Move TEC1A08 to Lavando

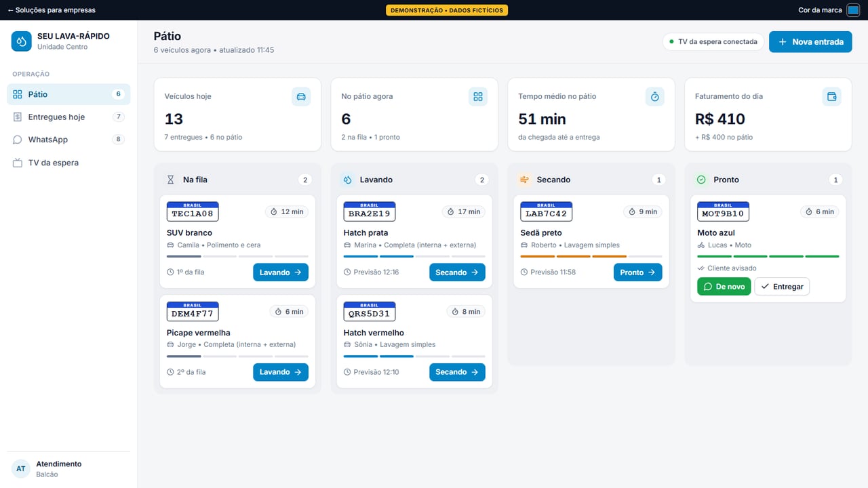(281, 272)
